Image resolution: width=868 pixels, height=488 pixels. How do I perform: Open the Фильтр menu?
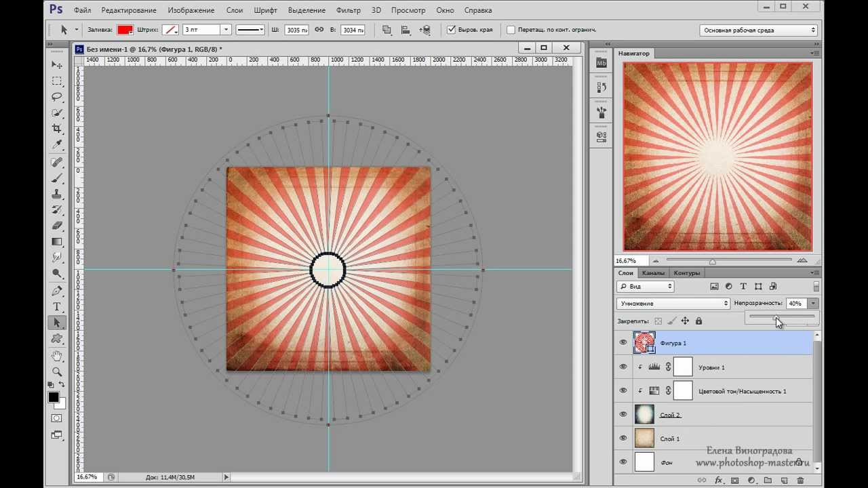348,10
